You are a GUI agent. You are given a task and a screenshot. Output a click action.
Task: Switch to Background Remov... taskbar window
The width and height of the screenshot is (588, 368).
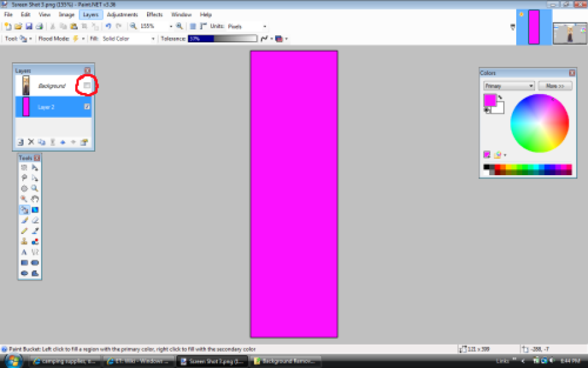tap(286, 361)
